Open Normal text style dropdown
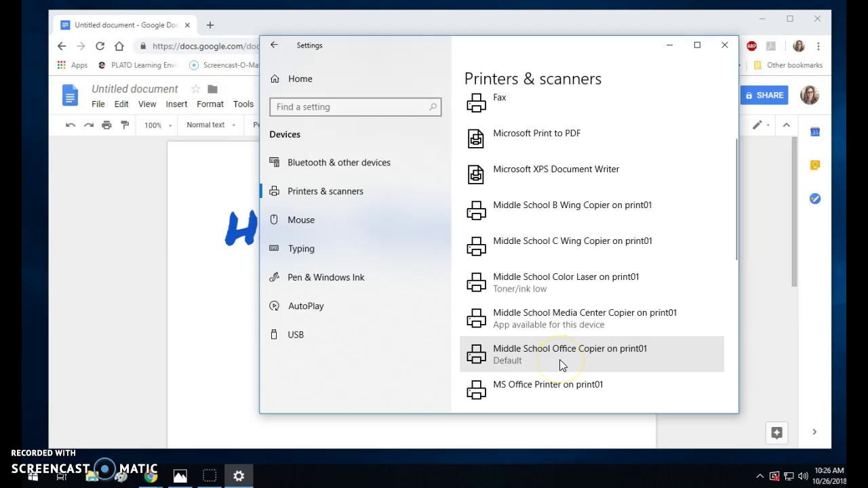Screen dimensions: 868x488 point(211,125)
